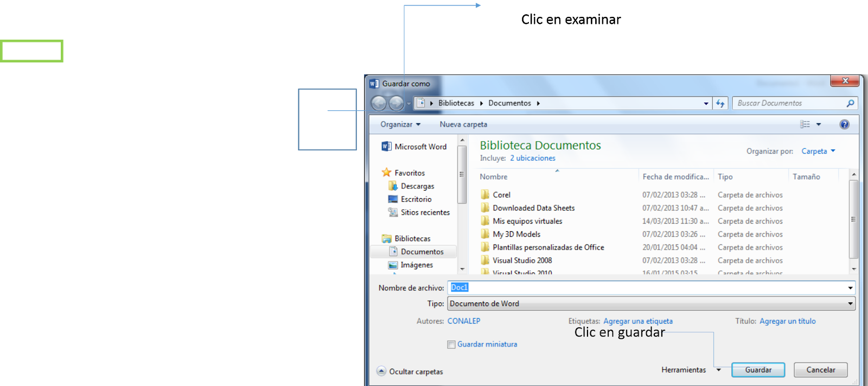This screenshot has height=386, width=868.
Task: Open the 2 ubicaciones link
Action: [532, 158]
